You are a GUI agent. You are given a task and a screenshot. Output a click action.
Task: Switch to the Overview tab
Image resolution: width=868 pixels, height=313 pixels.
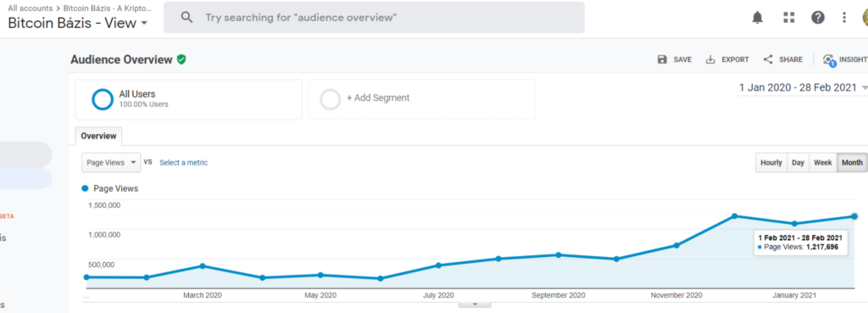click(98, 136)
